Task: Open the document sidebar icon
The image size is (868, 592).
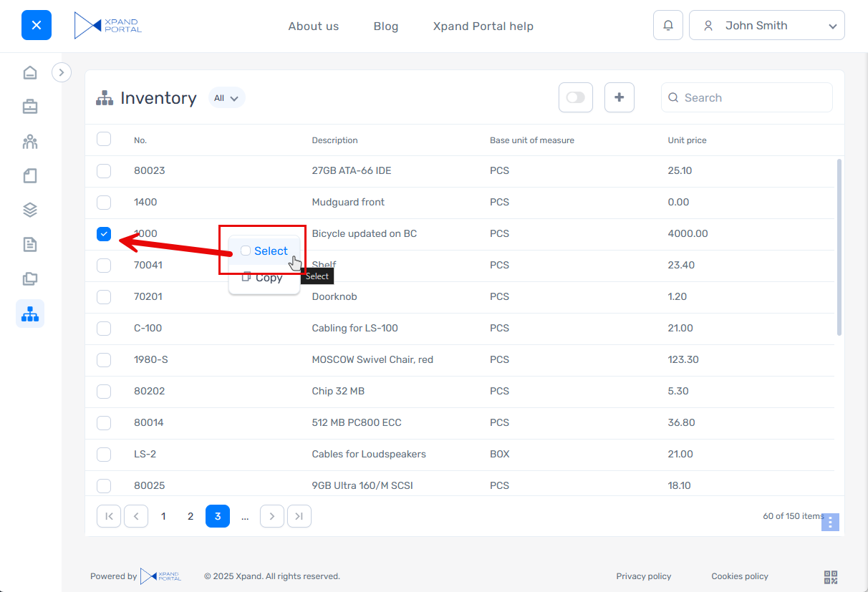Action: pos(30,245)
